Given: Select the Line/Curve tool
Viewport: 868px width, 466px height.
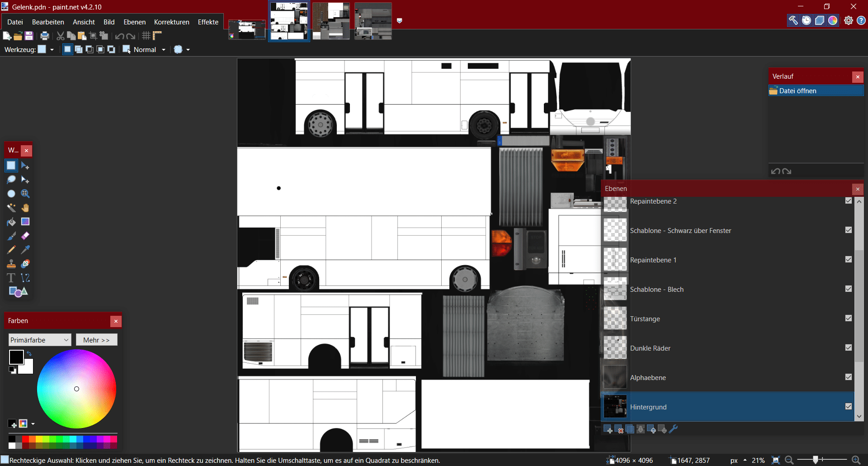Looking at the screenshot, I should [x=25, y=278].
